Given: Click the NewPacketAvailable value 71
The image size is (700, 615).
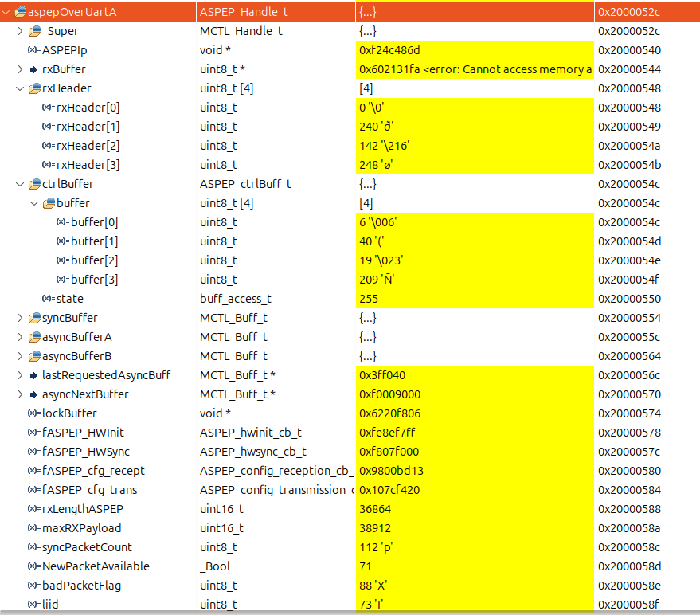Looking at the screenshot, I should pyautogui.click(x=366, y=566).
